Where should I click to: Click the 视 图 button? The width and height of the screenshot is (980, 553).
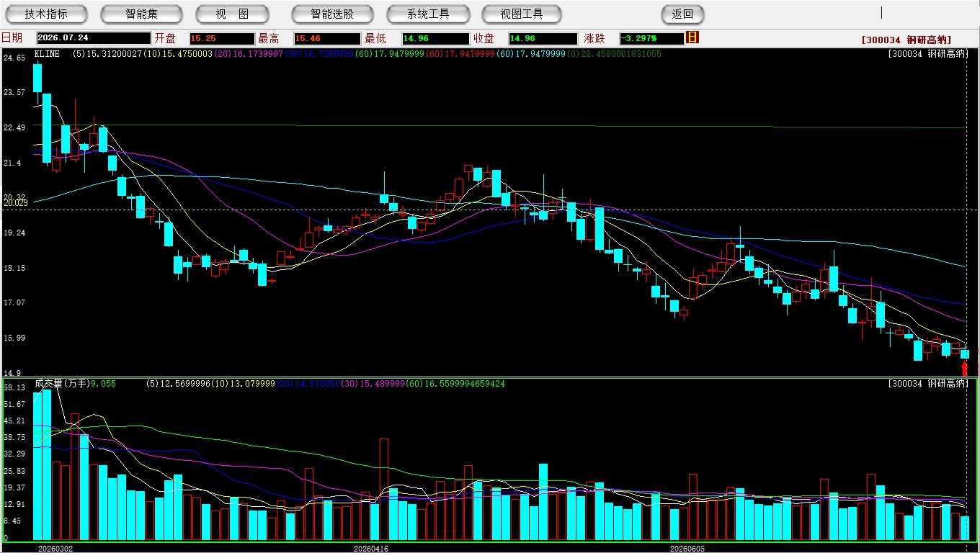click(x=233, y=14)
